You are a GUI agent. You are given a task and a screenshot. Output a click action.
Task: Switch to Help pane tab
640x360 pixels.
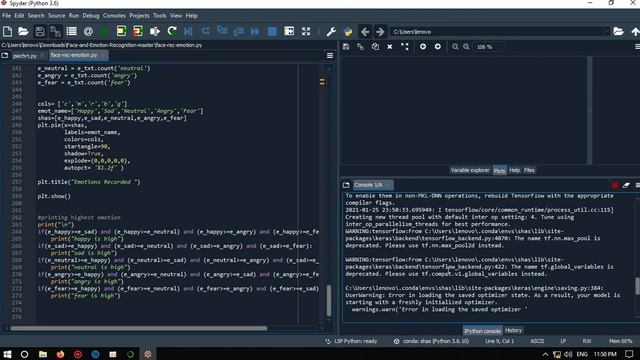(x=514, y=170)
